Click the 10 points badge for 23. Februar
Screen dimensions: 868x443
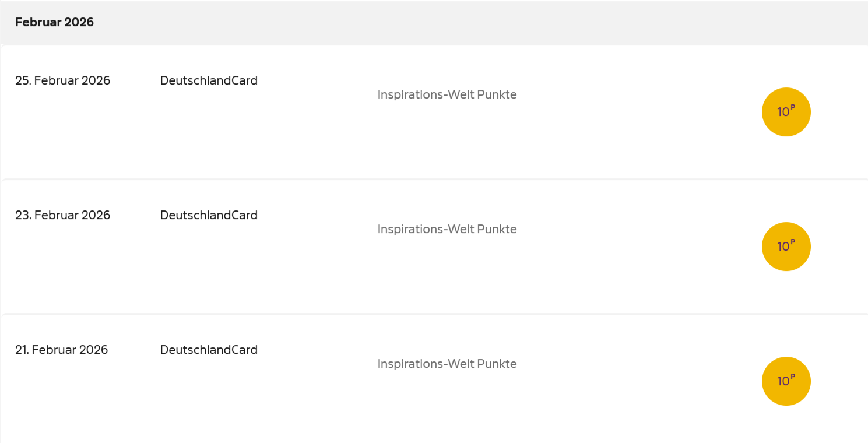[x=786, y=247]
